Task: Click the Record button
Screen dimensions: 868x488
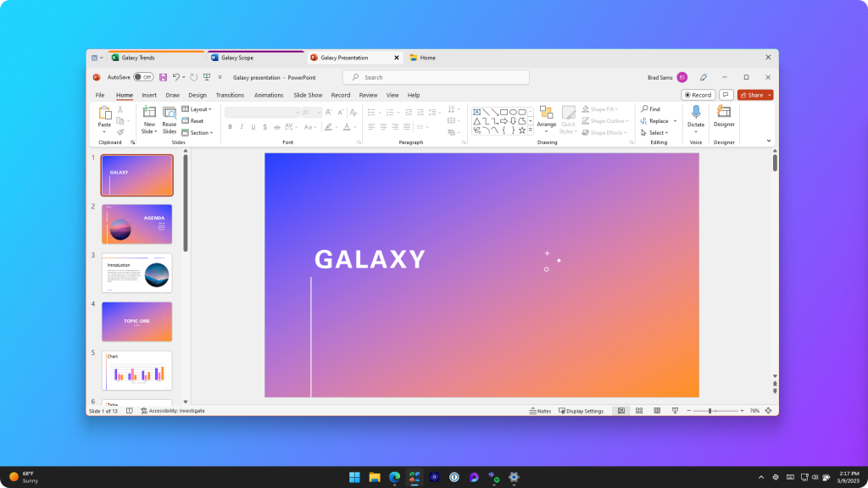Action: click(x=698, y=95)
